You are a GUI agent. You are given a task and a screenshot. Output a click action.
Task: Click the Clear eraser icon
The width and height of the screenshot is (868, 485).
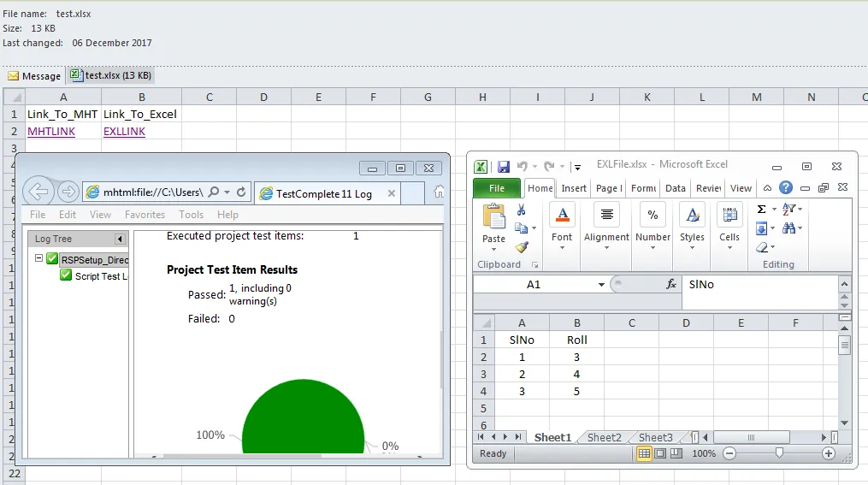click(762, 247)
